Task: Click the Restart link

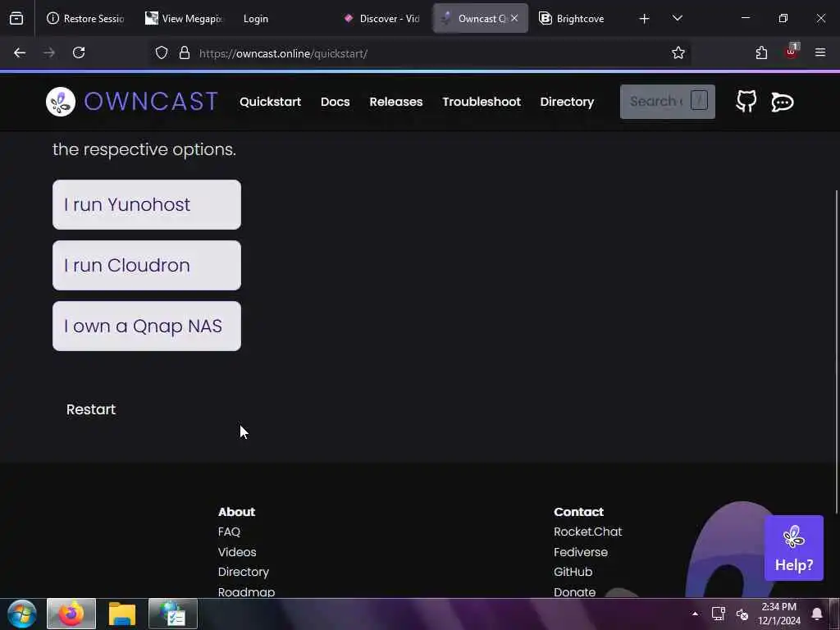Action: pos(91,409)
